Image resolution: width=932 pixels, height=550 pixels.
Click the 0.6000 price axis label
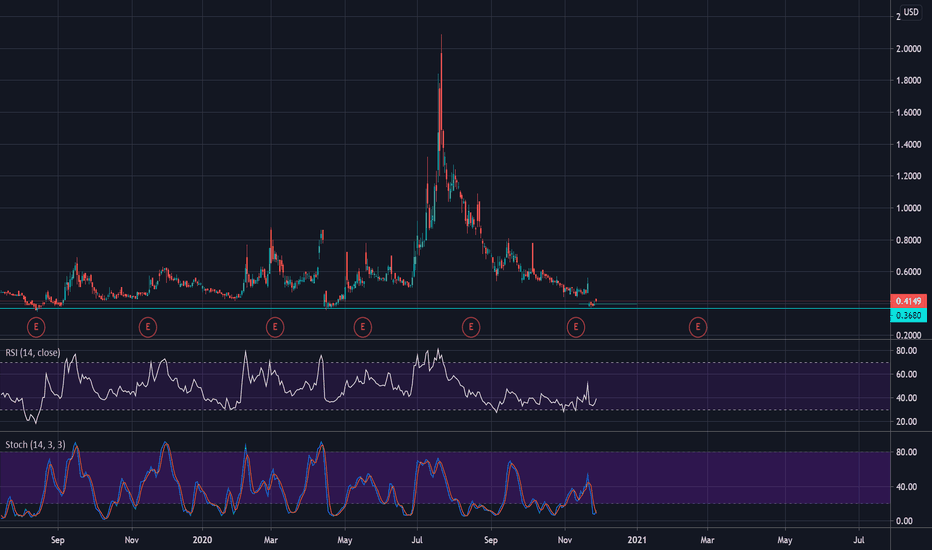(x=909, y=272)
